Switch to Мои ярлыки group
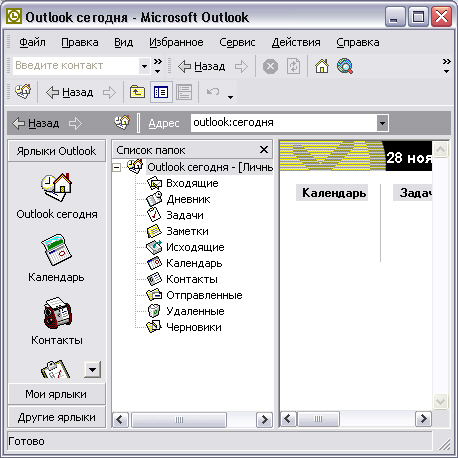 [56, 394]
